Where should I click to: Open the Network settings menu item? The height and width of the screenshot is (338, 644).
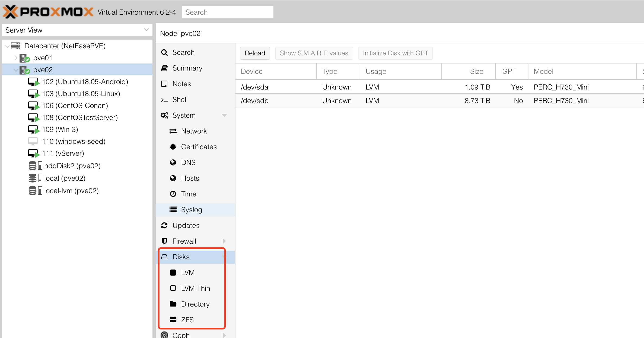tap(194, 131)
